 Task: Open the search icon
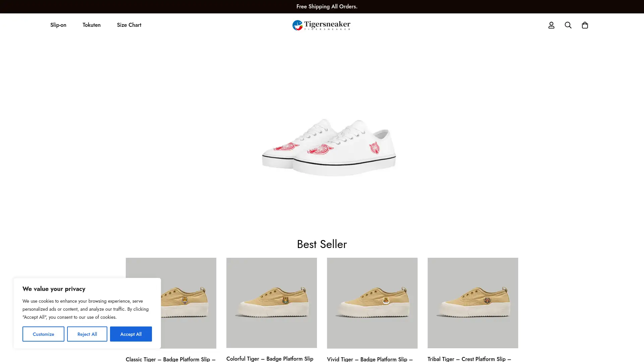point(568,25)
